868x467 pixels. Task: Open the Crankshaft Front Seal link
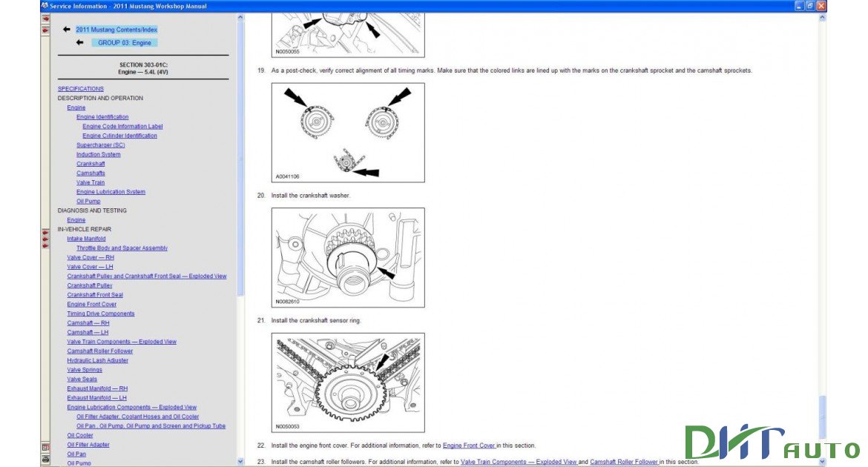pos(95,295)
